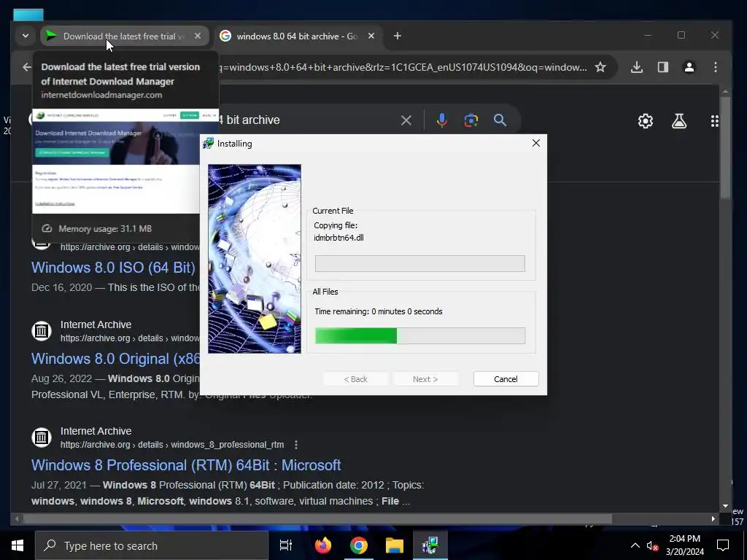Click Google search magnifier icon
747x560 pixels.
point(500,120)
